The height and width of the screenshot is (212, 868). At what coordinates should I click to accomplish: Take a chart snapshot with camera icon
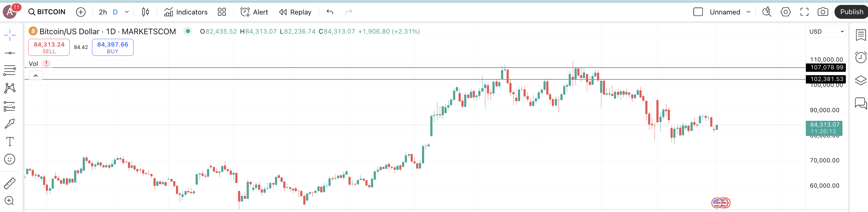pyautogui.click(x=822, y=12)
